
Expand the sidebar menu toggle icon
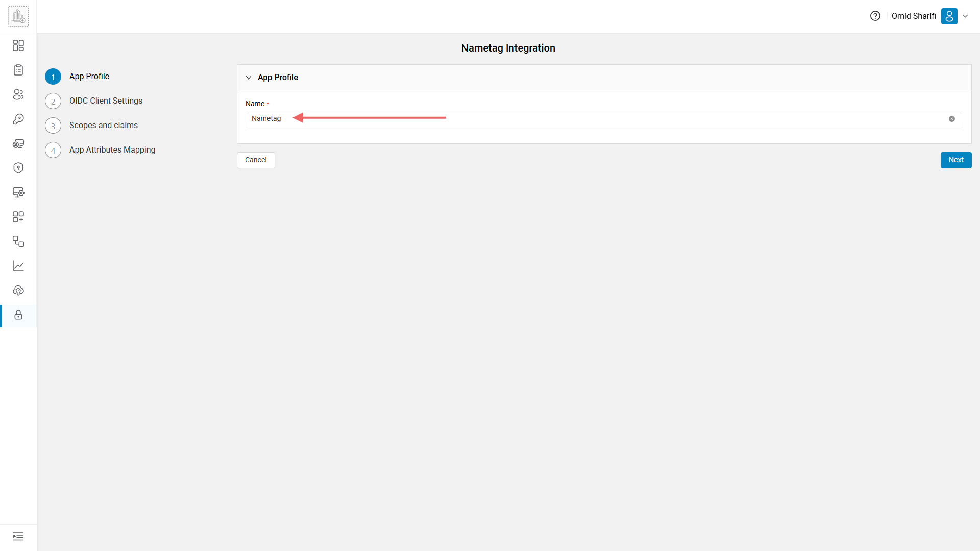[x=18, y=536]
